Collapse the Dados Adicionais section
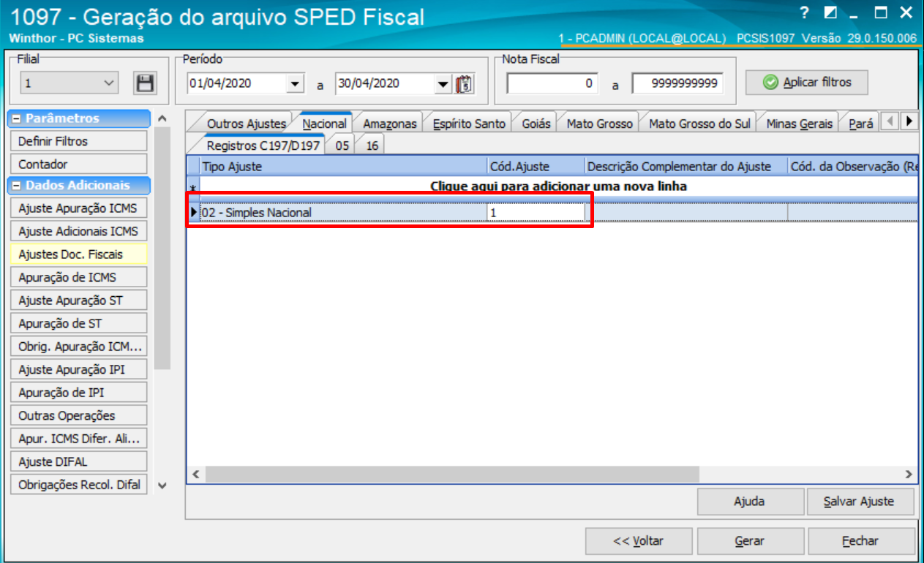924x563 pixels. 17,186
